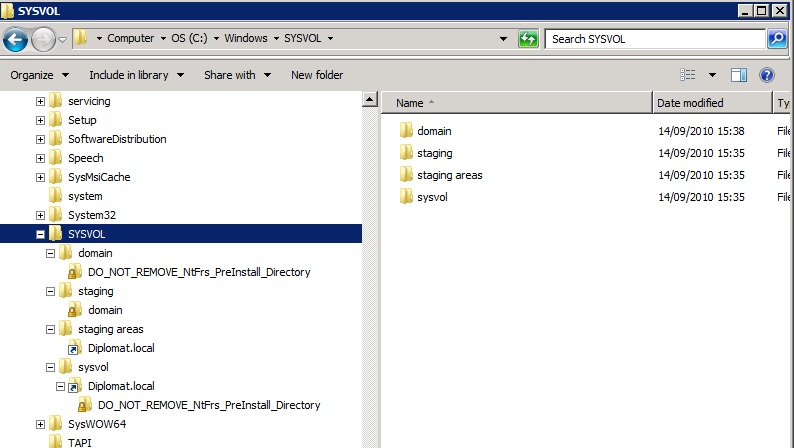Click staging areas folder icon in list
The height and width of the screenshot is (448, 794).
click(x=406, y=175)
